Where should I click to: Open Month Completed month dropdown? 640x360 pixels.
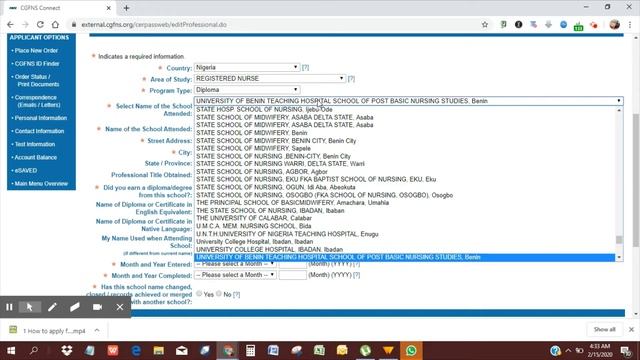[x=235, y=275]
